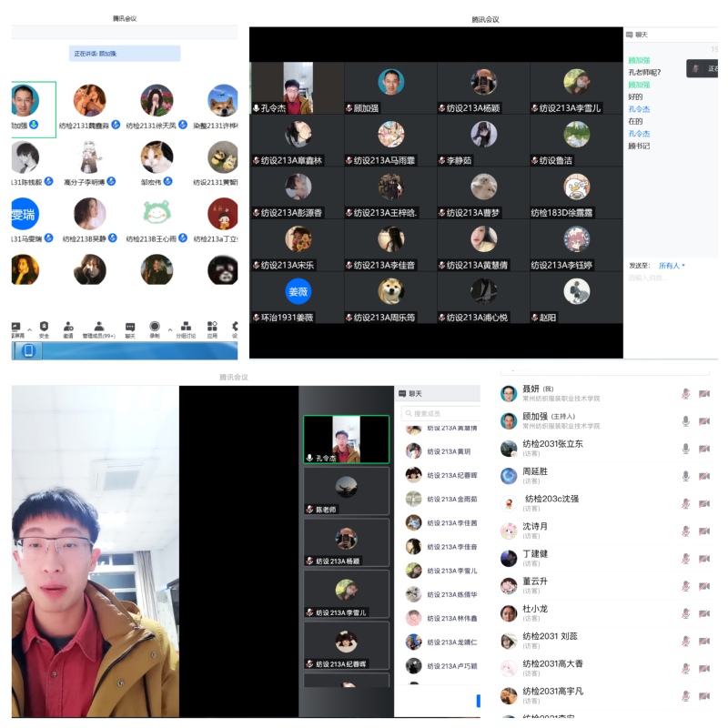Screen dimensions: 728x728
Task: Open the 安全 security shield icon
Action: (x=44, y=328)
